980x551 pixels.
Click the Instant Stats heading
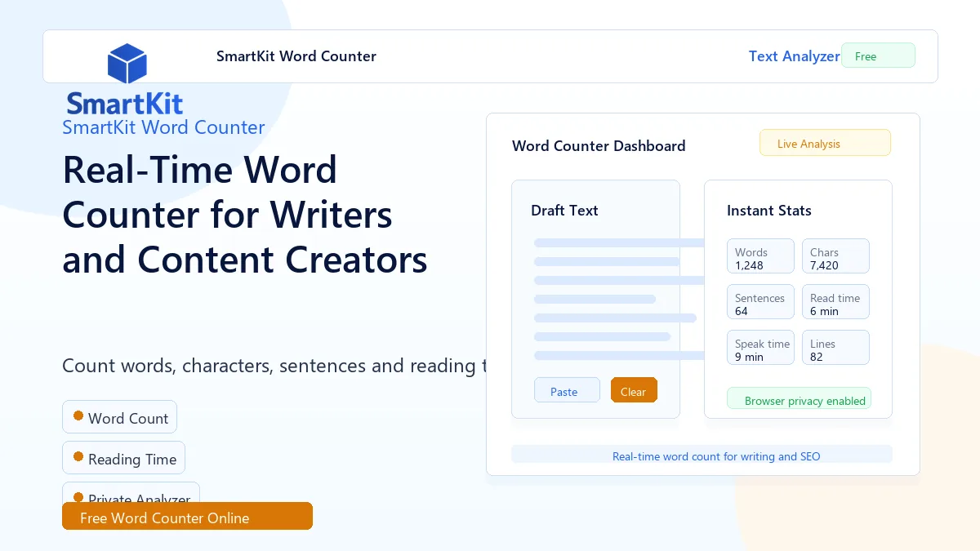click(x=769, y=210)
